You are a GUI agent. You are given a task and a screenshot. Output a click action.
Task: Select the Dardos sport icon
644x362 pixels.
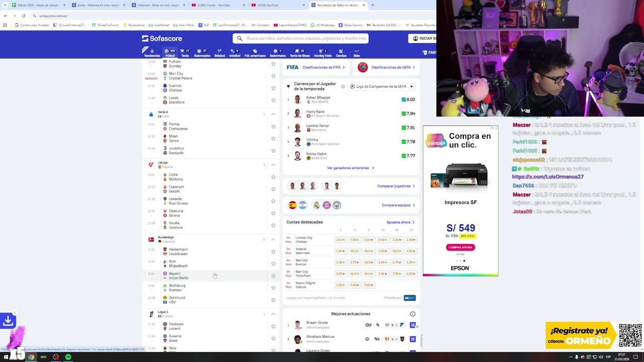(x=341, y=53)
